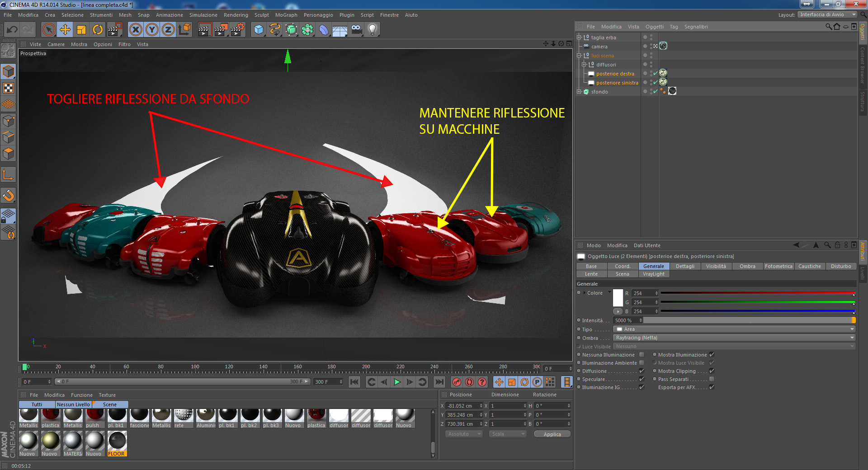868x470 pixels.
Task: Open the VrayLight tab
Action: pyautogui.click(x=654, y=274)
